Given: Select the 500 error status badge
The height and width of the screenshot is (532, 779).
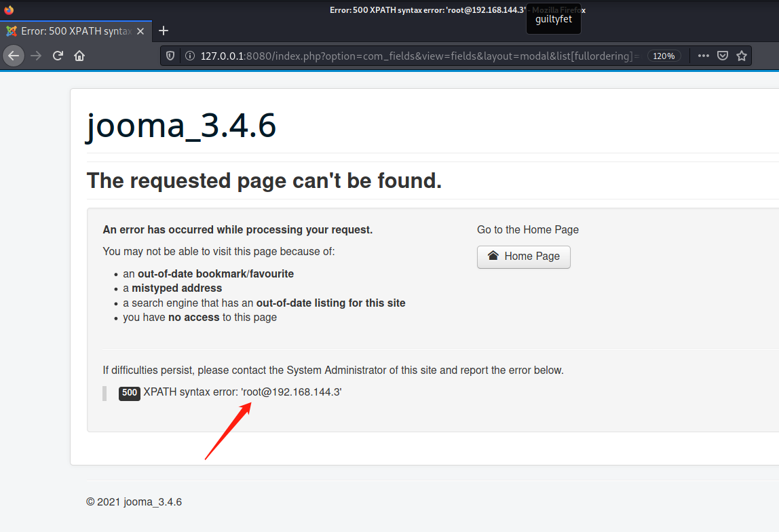Looking at the screenshot, I should point(129,393).
